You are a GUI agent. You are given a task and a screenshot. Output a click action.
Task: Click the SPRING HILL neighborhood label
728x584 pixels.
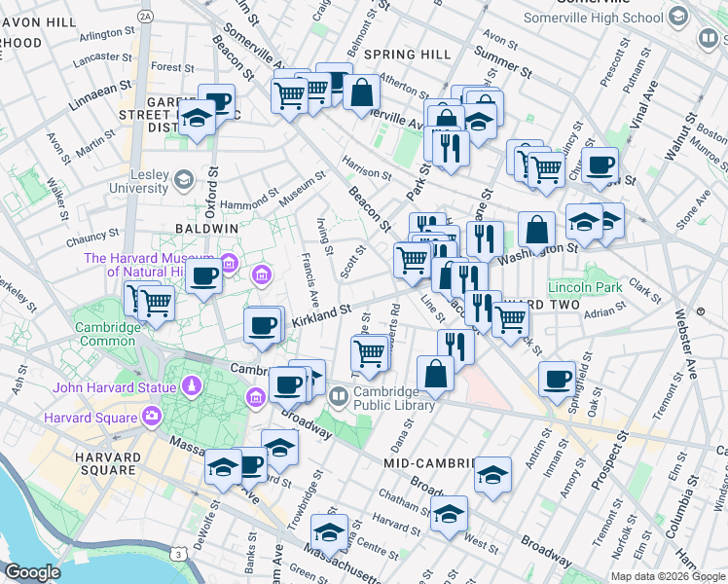tap(407, 55)
